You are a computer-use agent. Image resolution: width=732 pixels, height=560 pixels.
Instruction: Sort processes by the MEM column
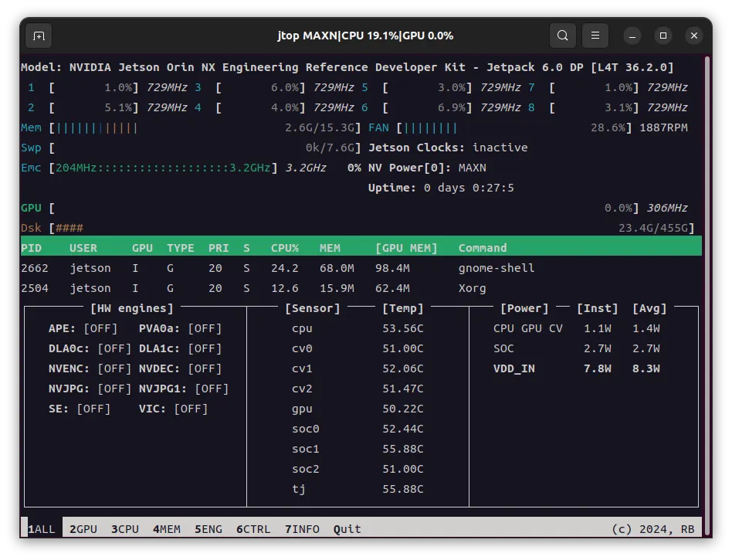pos(330,248)
